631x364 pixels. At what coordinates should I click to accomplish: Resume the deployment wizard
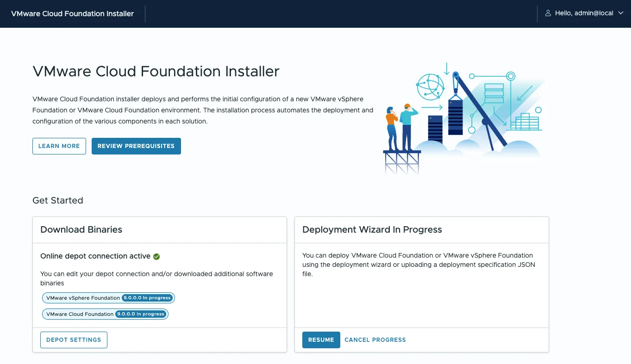coord(321,340)
